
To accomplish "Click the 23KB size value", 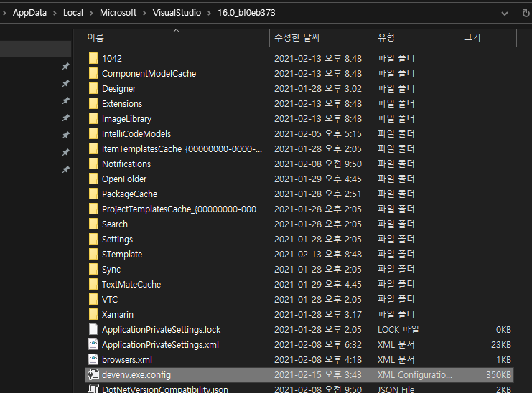I will pos(501,344).
